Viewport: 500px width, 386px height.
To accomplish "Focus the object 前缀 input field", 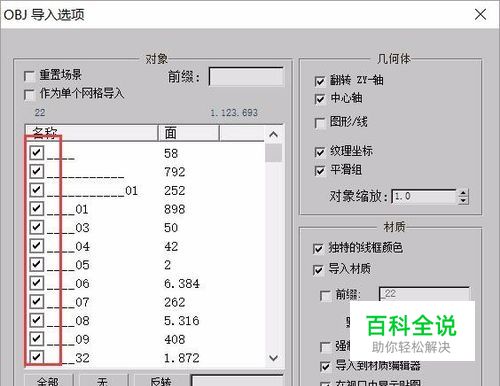I will [246, 77].
